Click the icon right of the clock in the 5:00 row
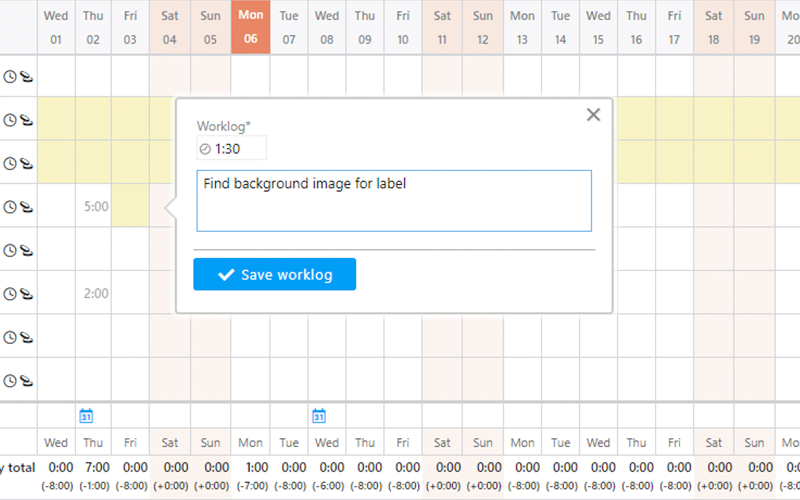The width and height of the screenshot is (800, 500). click(25, 207)
